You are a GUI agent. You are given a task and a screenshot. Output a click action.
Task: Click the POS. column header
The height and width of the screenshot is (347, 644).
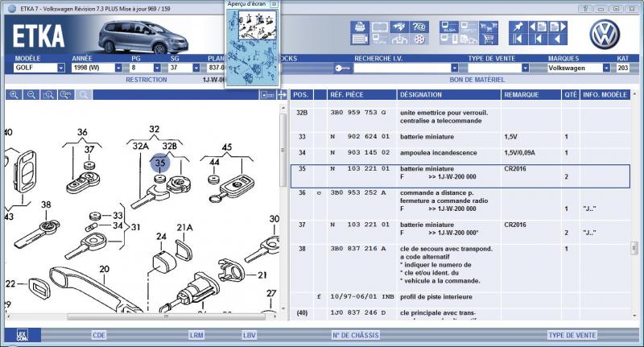coord(301,95)
